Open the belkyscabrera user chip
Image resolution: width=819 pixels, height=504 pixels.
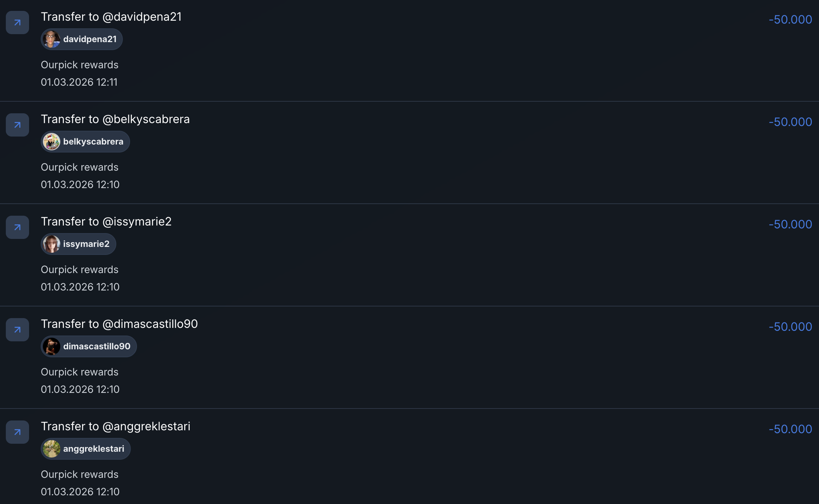point(93,142)
